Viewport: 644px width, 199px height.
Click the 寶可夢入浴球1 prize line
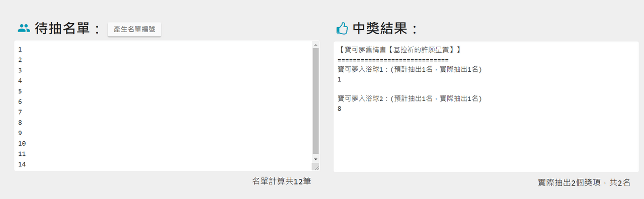pyautogui.click(x=410, y=69)
